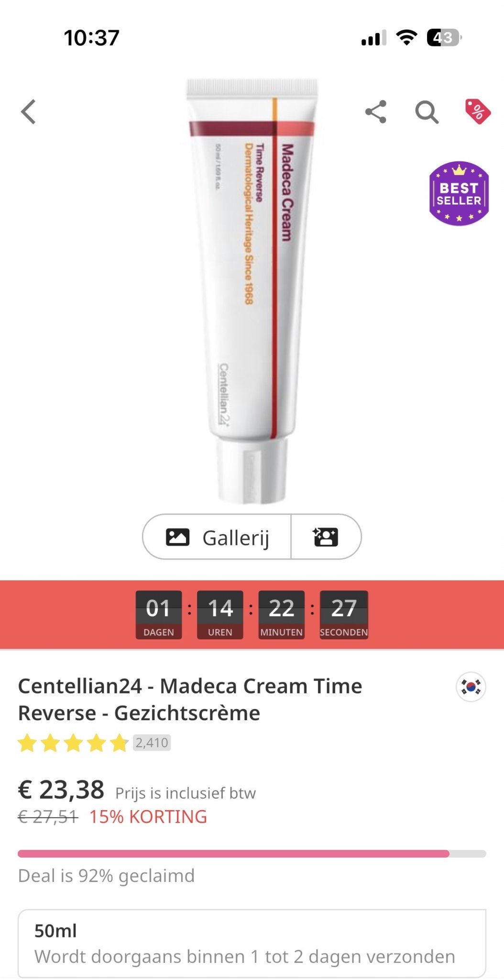Screen dimensions: 504x980
Task: Open search with magnifier icon
Action: 427,112
